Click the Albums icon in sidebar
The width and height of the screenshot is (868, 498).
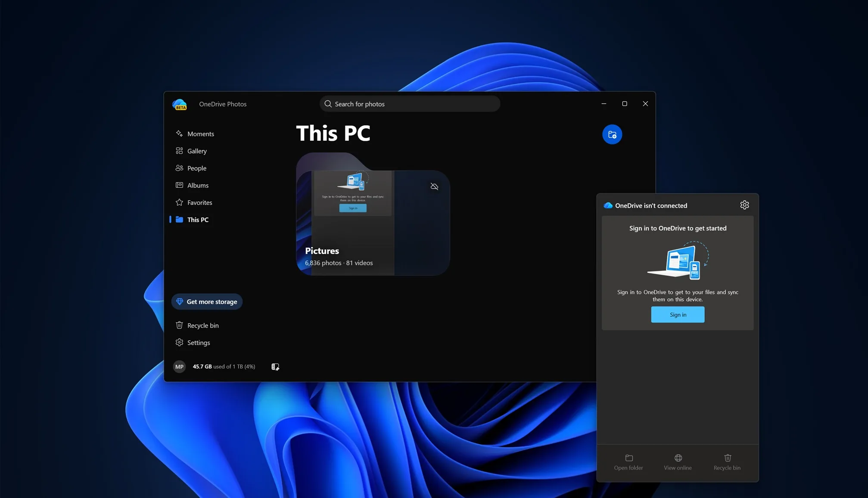coord(179,185)
